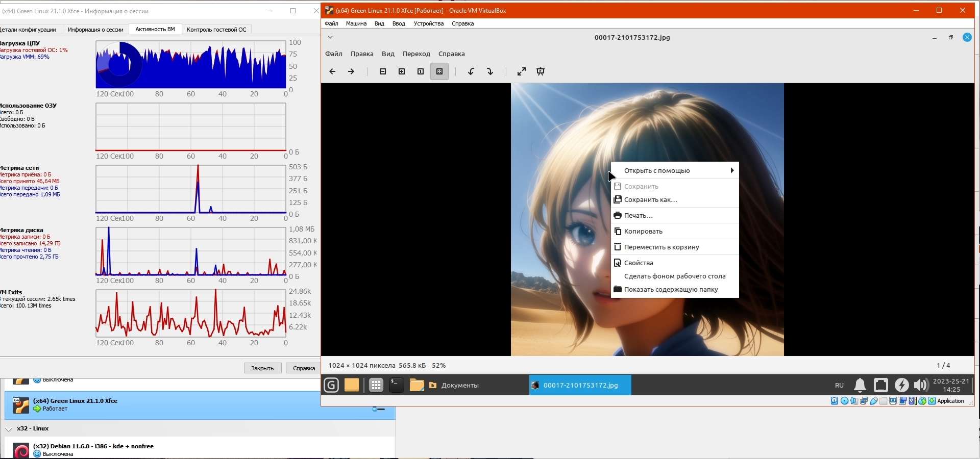Click the zoom in toolbar icon

pyautogui.click(x=402, y=72)
